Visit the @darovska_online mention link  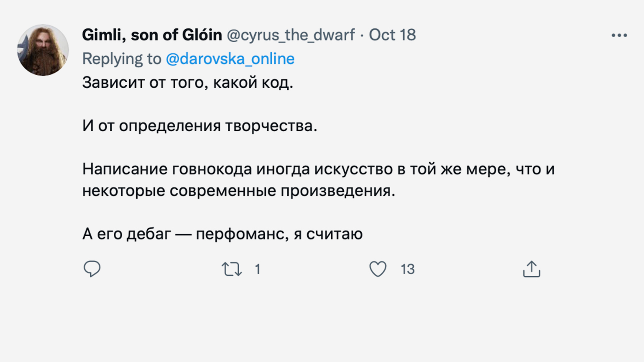[x=230, y=59]
